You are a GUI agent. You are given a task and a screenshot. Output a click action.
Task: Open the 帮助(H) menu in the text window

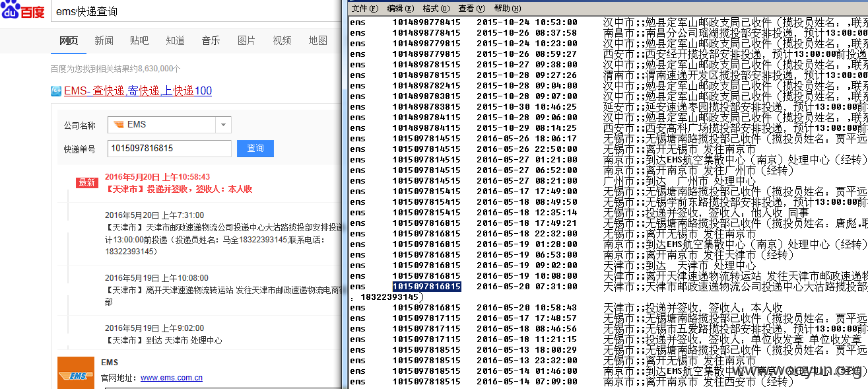coord(507,9)
